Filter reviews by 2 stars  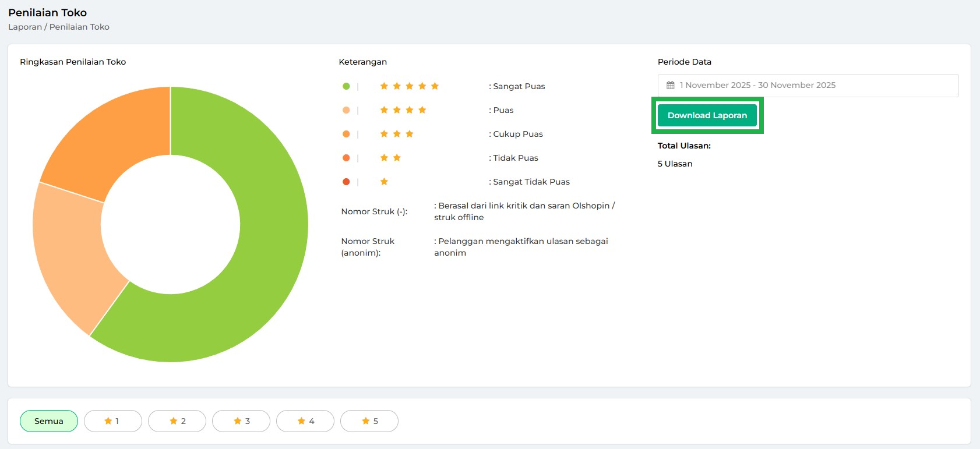pyautogui.click(x=177, y=421)
